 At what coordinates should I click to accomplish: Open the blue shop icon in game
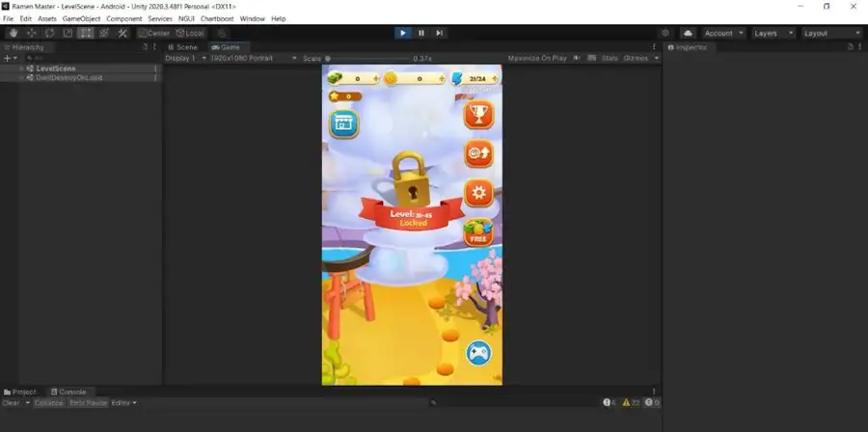[x=344, y=122]
